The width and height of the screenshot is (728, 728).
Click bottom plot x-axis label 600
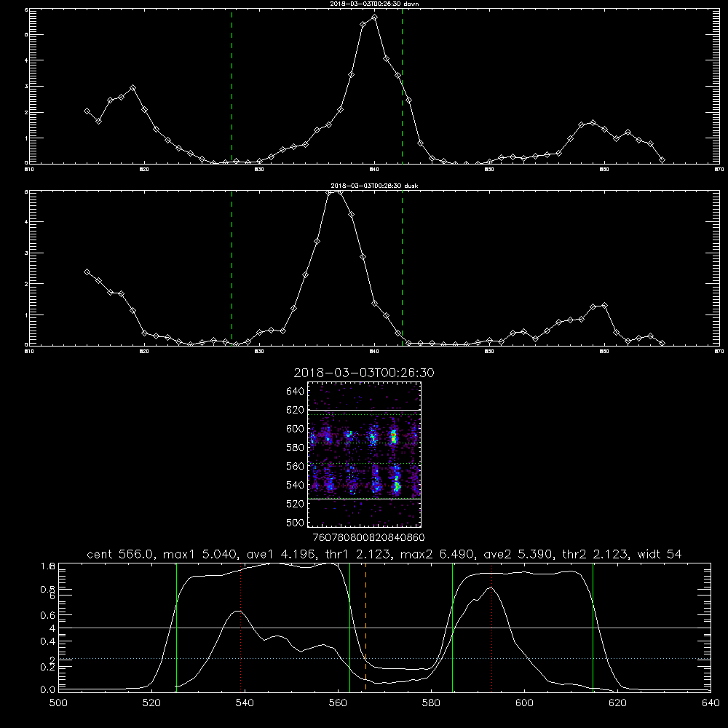(x=524, y=703)
